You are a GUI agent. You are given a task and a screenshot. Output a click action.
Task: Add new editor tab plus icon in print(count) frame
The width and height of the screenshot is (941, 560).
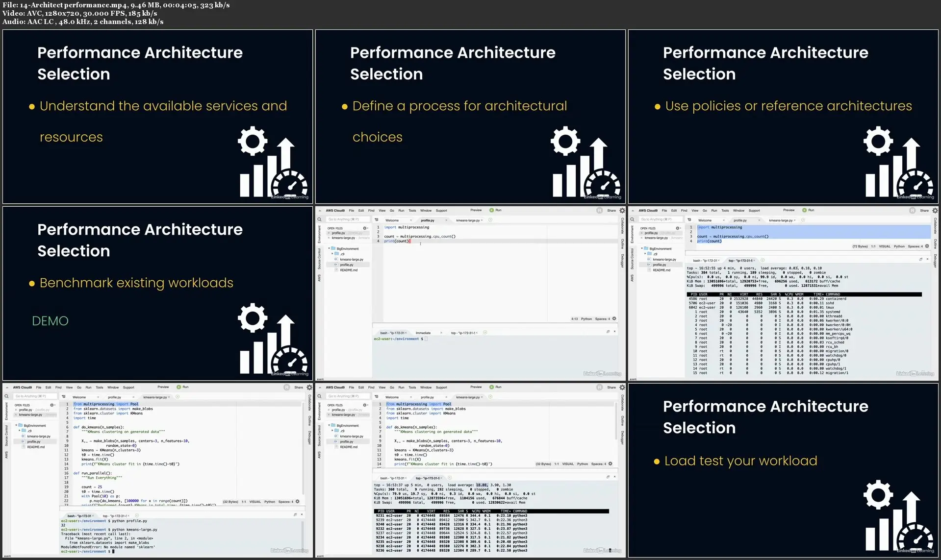point(490,220)
